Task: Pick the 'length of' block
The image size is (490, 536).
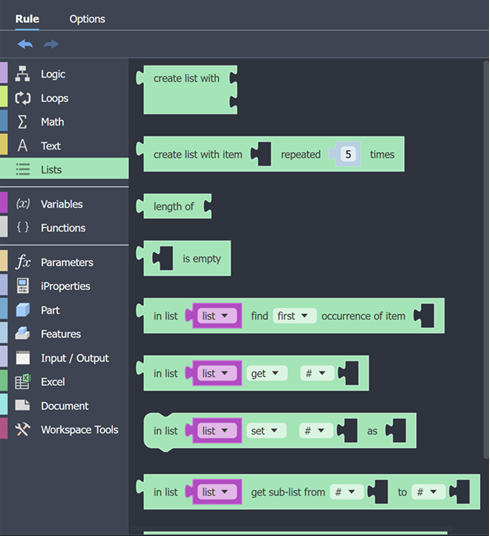Action: (174, 206)
